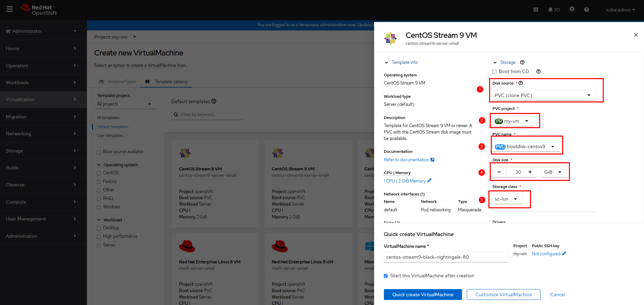Screen dimensions: 644x305
Task: Select User templates filter link
Action: (x=110, y=136)
